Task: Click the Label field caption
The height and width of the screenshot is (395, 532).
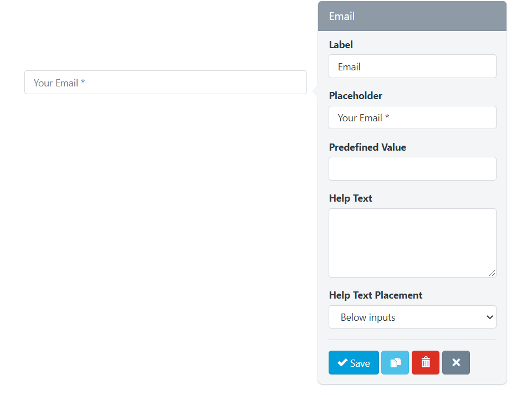Action: [341, 45]
